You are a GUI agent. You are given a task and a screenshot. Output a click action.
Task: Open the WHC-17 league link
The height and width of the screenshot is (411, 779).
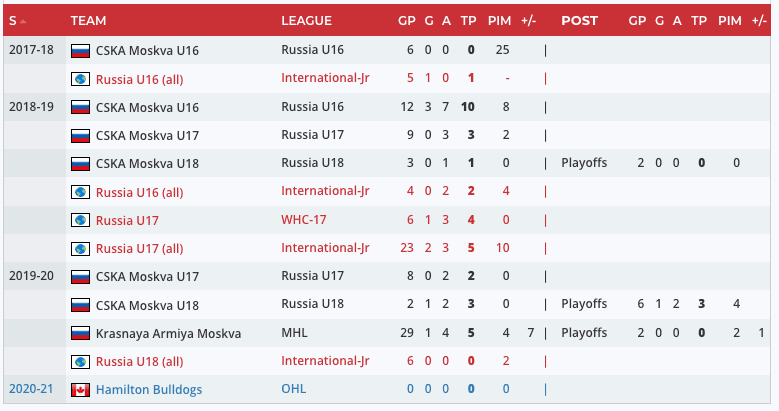click(x=305, y=220)
